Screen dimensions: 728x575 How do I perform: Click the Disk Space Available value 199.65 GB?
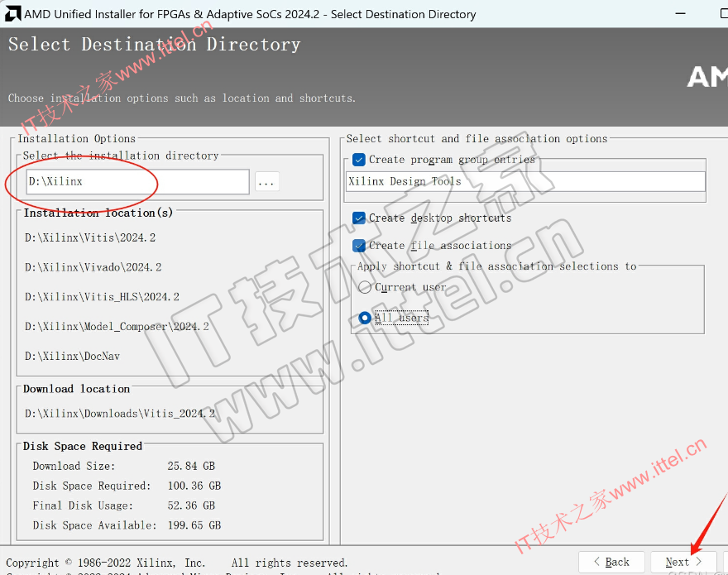click(194, 525)
